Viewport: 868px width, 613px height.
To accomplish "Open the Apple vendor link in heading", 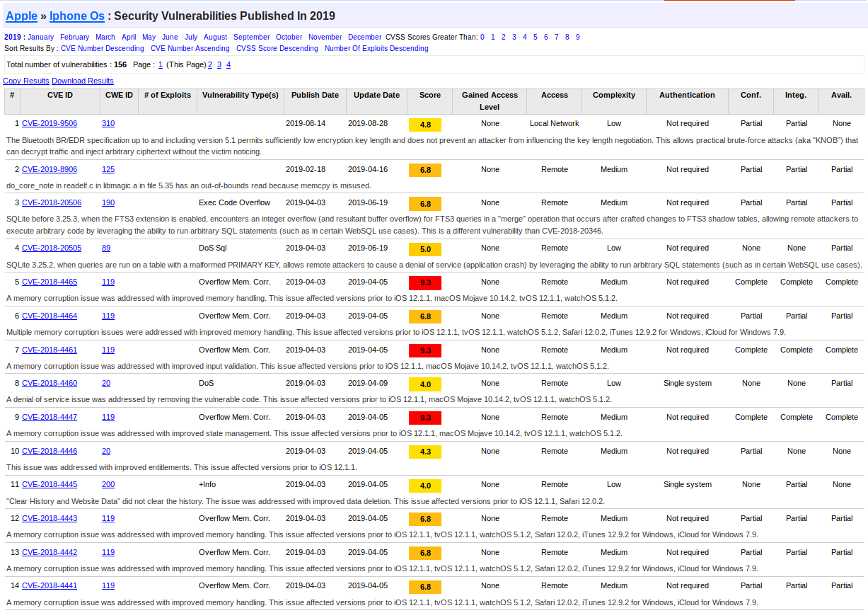I will click(x=21, y=16).
